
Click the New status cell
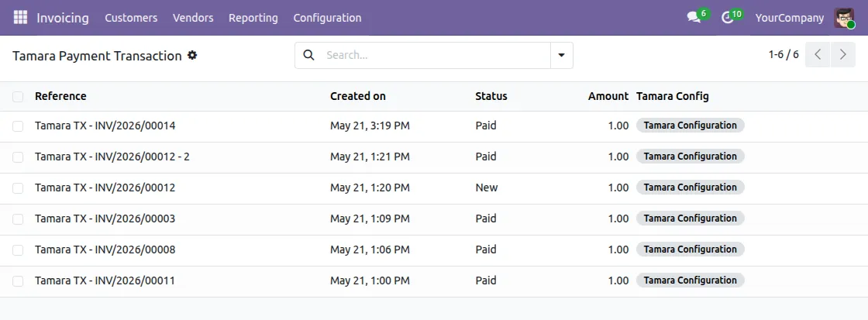tap(487, 188)
